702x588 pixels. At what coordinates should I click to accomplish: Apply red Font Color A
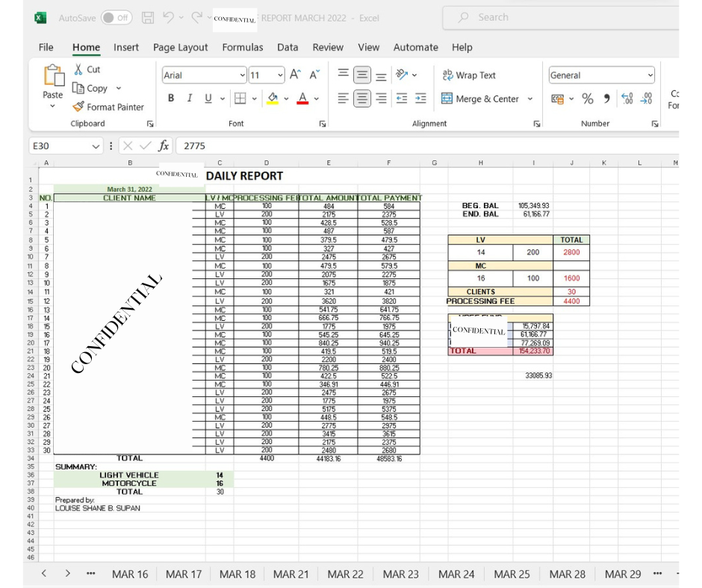point(302,98)
